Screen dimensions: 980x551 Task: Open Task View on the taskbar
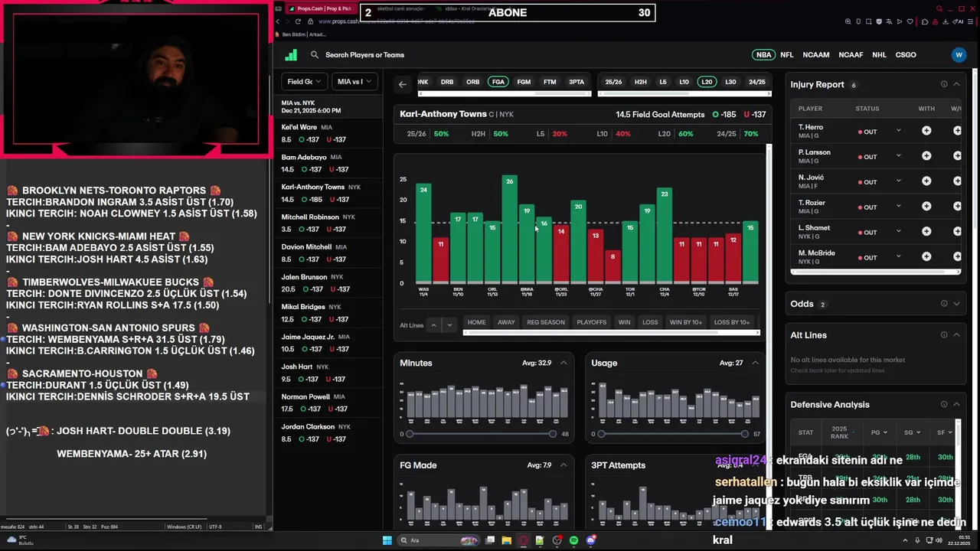490,540
